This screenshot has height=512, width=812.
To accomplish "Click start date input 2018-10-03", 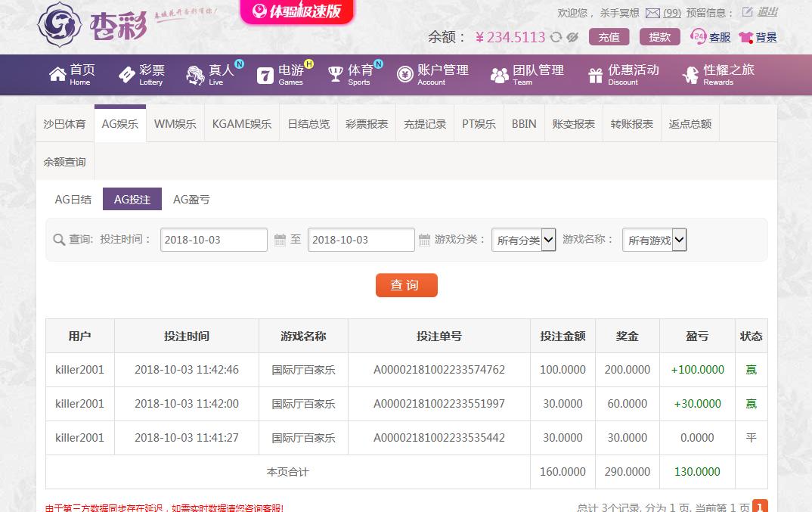I will pyautogui.click(x=214, y=240).
